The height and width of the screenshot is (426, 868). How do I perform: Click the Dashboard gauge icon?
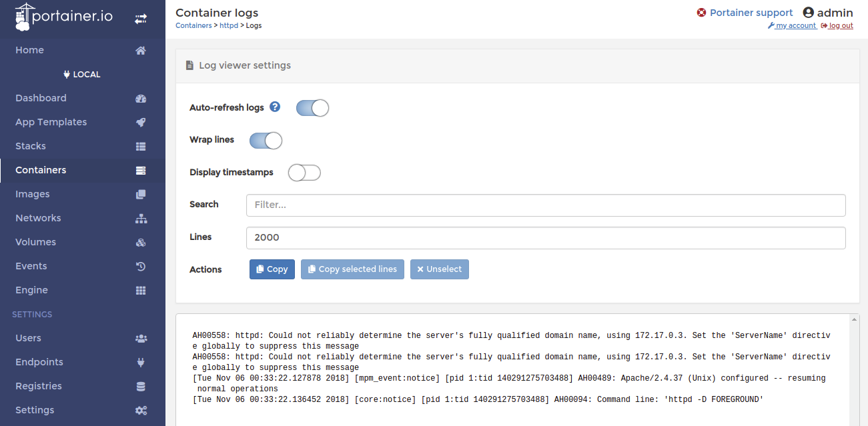click(141, 99)
